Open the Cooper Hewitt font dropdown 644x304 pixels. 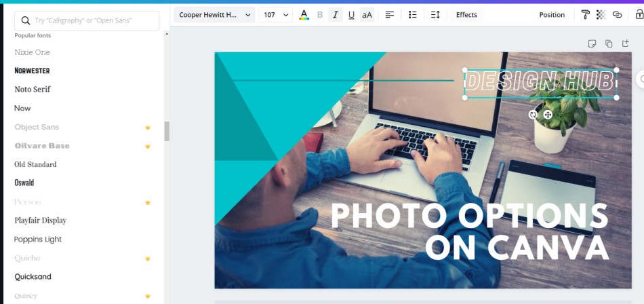pos(214,15)
